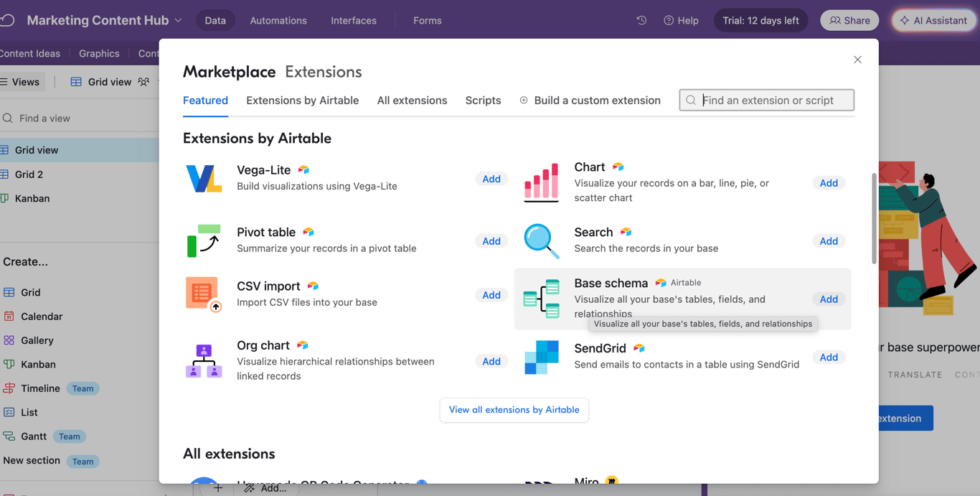Add the SendGrid extension
Viewport: 980px width, 496px height.
click(829, 357)
